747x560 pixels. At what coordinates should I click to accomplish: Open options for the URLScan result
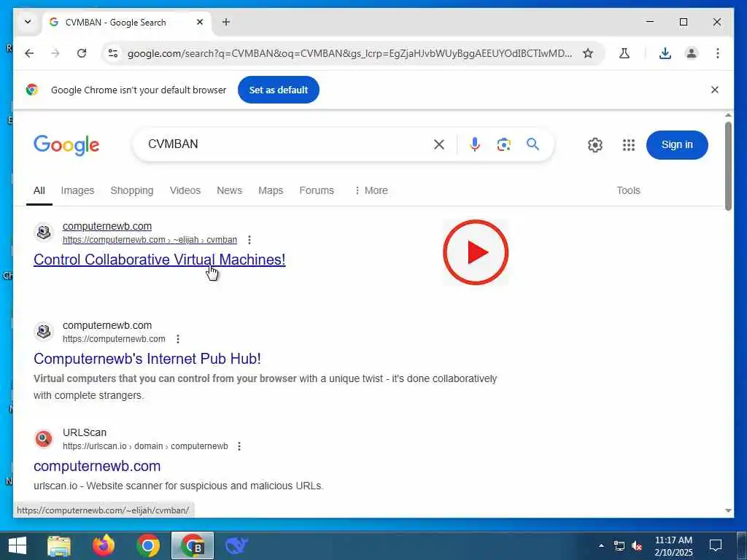[239, 446]
